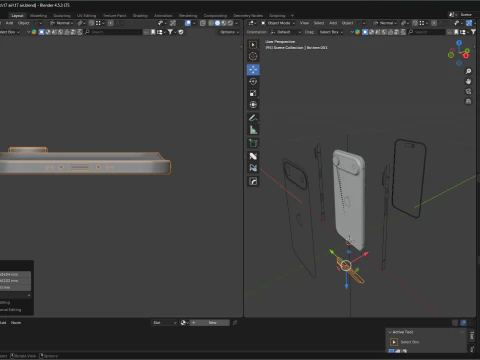This screenshot has height=360, width=480.
Task: Switch to the Animation workspace tab
Action: pos(163,15)
